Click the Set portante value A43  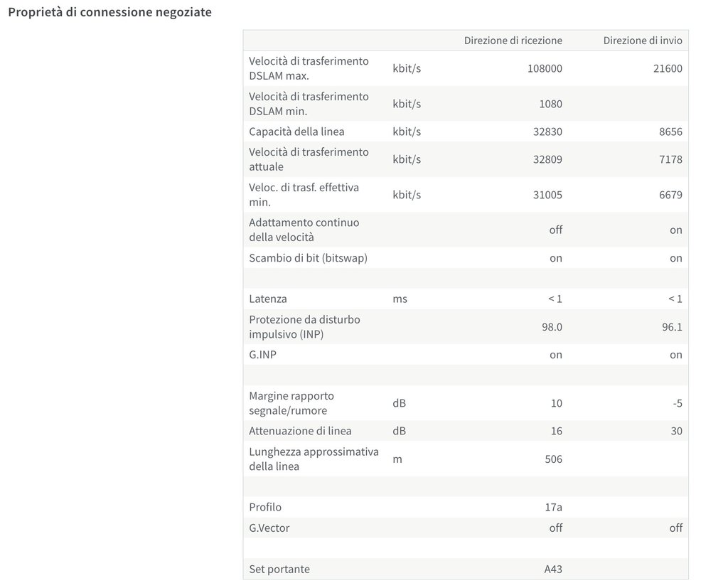553,569
